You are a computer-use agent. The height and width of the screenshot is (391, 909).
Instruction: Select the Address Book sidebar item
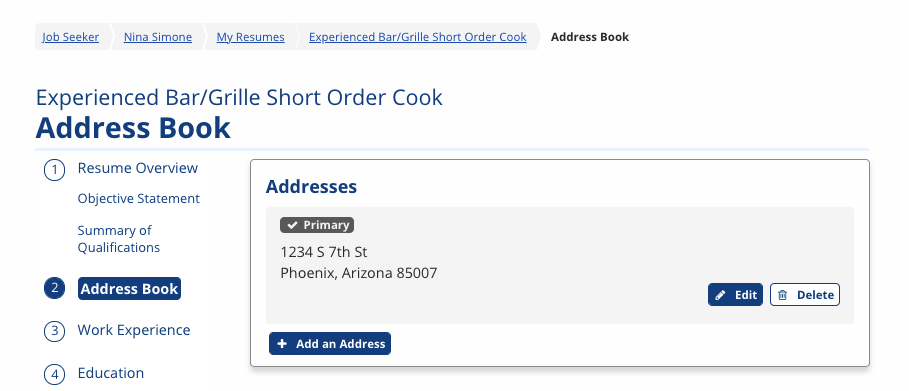coord(129,289)
